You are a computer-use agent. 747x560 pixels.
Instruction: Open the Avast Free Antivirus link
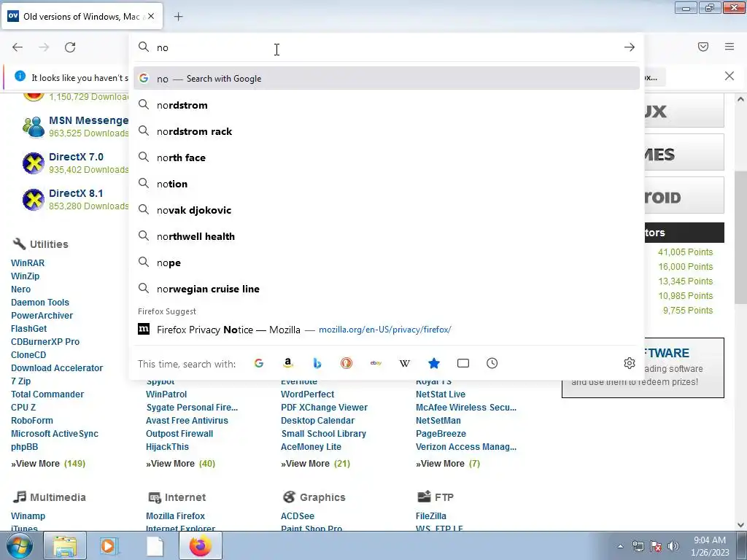tap(187, 421)
